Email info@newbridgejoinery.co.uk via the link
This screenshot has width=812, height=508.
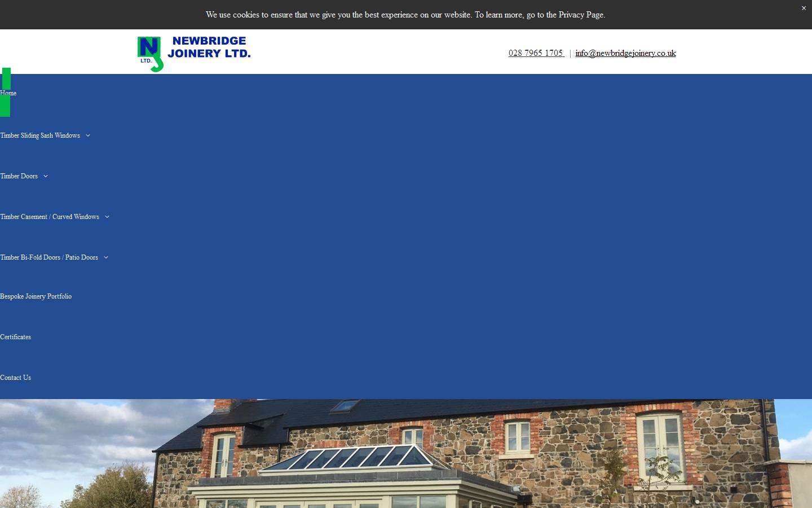tap(625, 52)
